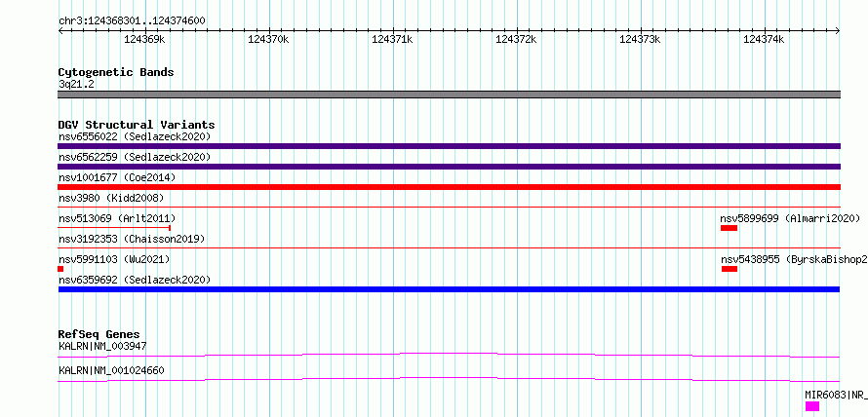Screen dimensions: 868x417
Task: Select the nsv5438955 small red block
Action: coord(730,269)
